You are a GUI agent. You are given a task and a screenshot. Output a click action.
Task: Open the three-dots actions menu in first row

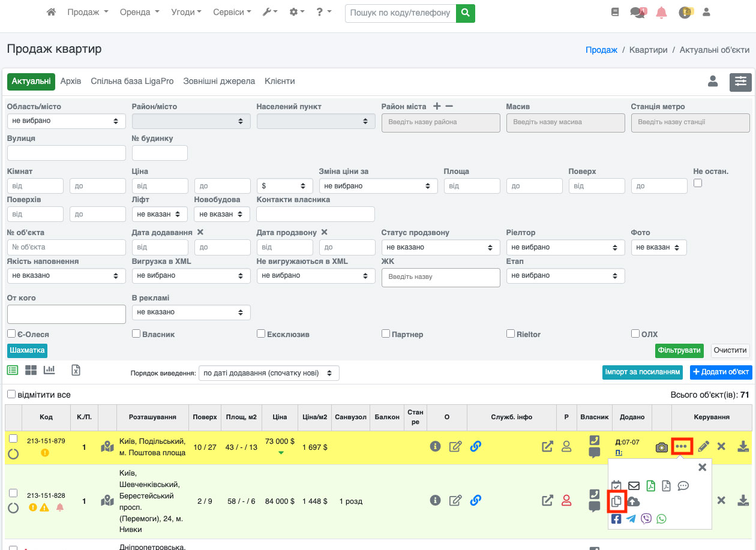(682, 446)
